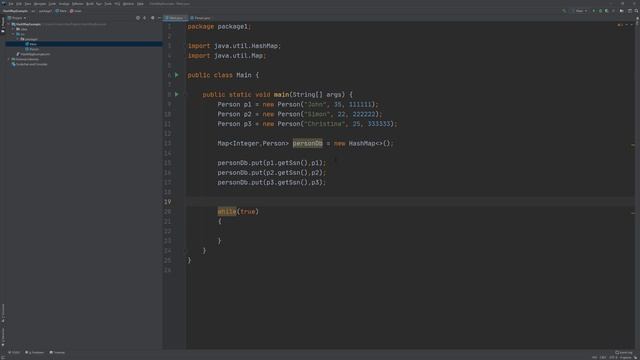This screenshot has height=360, width=640.
Task: Hide the Project tool window
Action: click(159, 18)
